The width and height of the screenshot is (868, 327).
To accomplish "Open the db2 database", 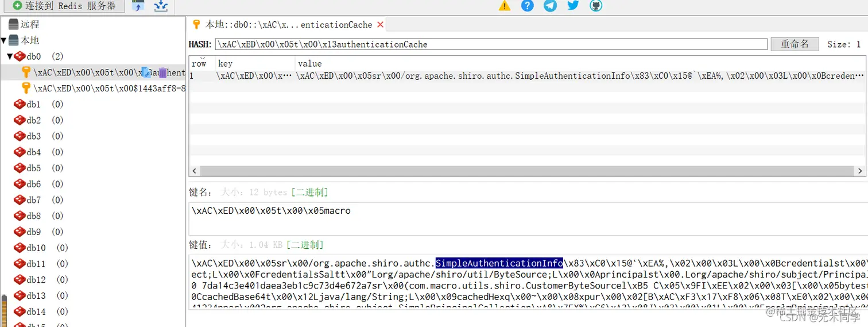I will [x=34, y=120].
